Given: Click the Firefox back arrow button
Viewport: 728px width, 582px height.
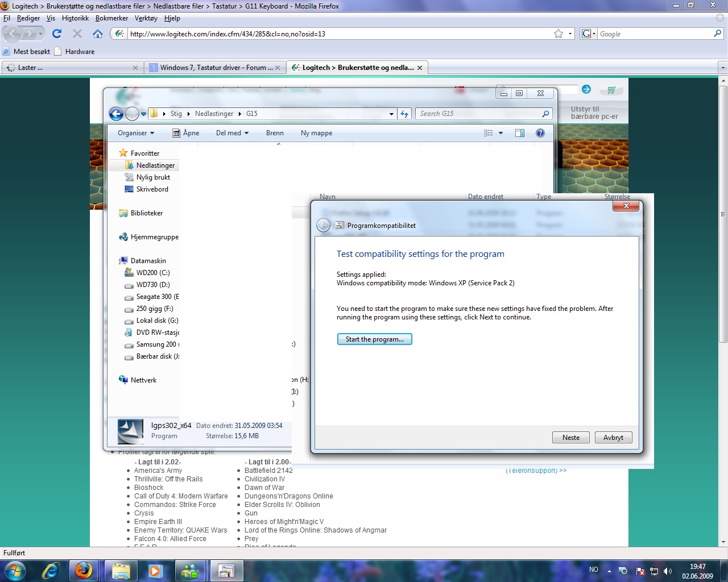Looking at the screenshot, I should (14, 34).
